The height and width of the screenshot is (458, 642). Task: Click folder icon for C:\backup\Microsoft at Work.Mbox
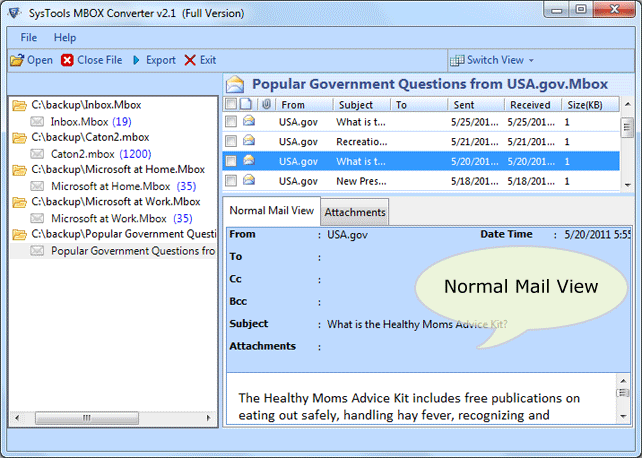(x=19, y=202)
